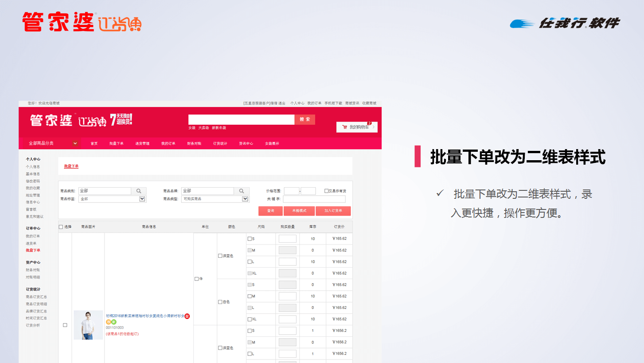644x363 pixels.
Task: Click the 管家婆 logo in the red shop header
Action: [x=51, y=120]
